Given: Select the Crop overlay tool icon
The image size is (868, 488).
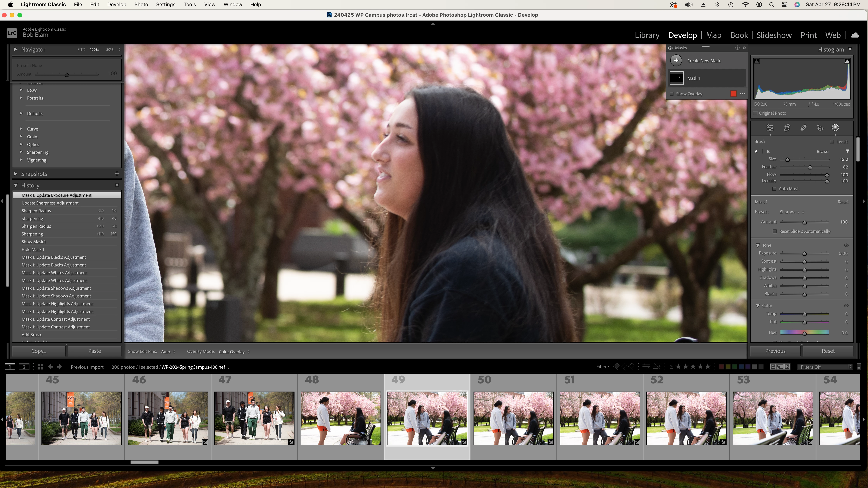Looking at the screenshot, I should coord(787,128).
